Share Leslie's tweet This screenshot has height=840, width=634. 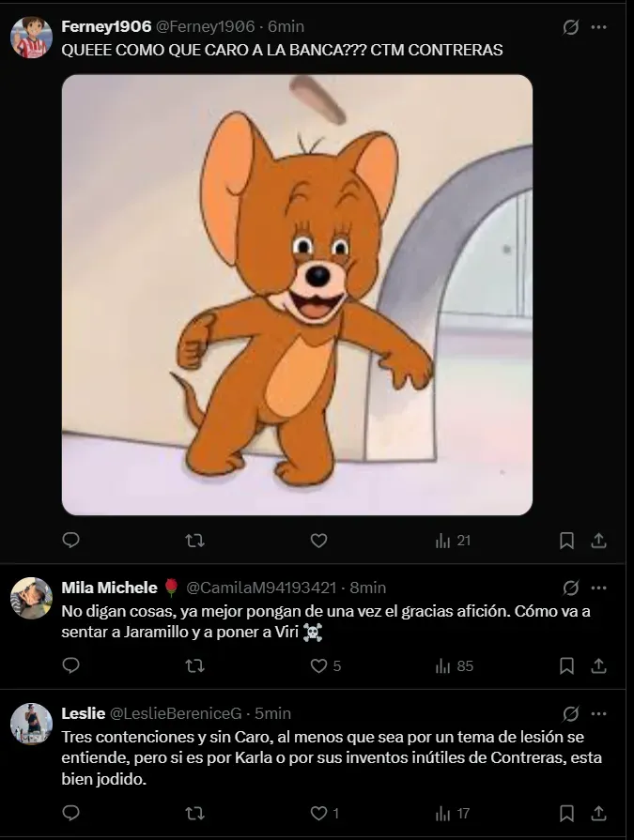click(598, 813)
